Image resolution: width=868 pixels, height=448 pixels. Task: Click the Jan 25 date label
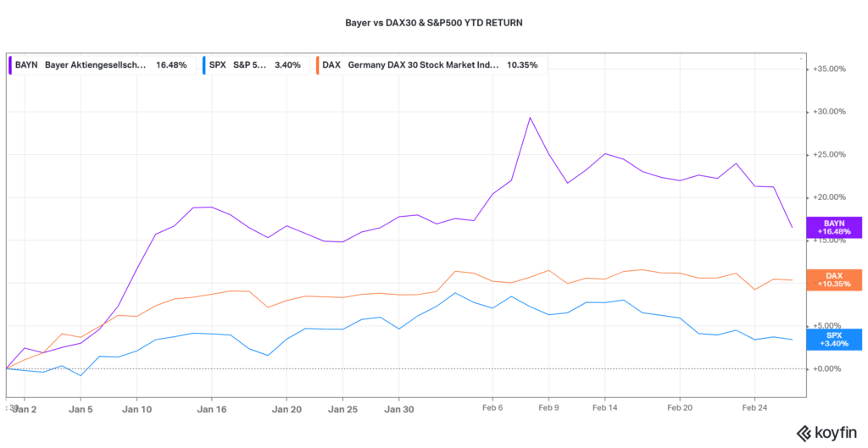coord(342,410)
